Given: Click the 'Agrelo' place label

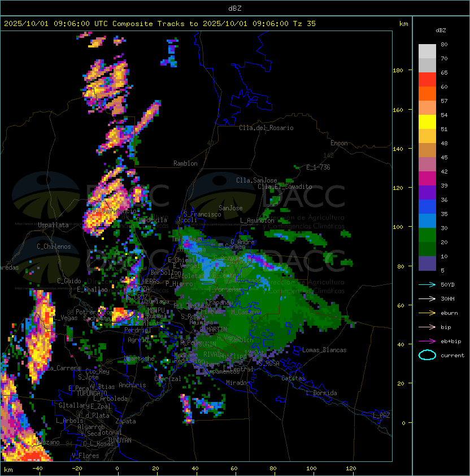Looking at the screenshot, I should 138,340.
